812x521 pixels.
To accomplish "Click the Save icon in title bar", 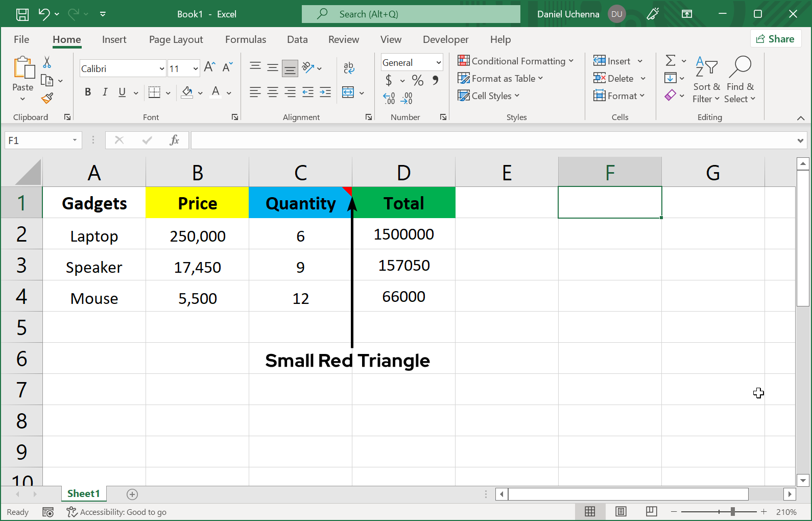I will [x=22, y=14].
